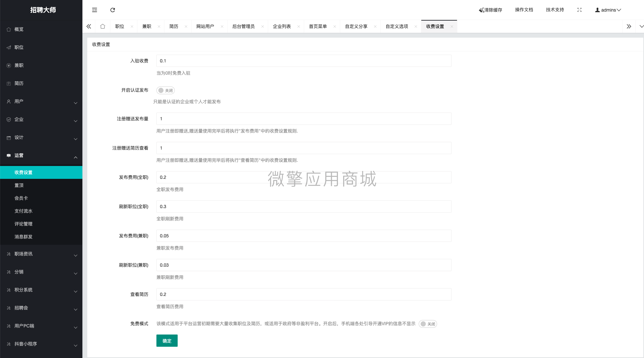The width and height of the screenshot is (644, 358).
Task: Click the 入驻收费 input field
Action: pos(304,61)
